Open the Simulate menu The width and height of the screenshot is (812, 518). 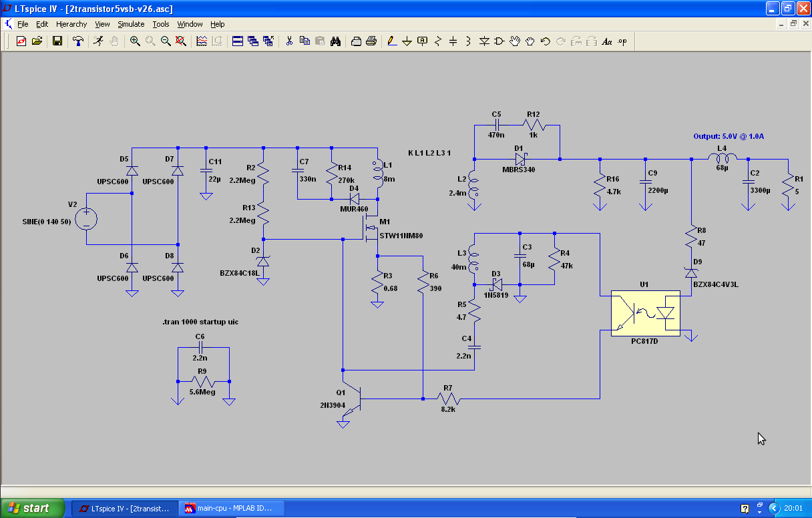click(131, 24)
